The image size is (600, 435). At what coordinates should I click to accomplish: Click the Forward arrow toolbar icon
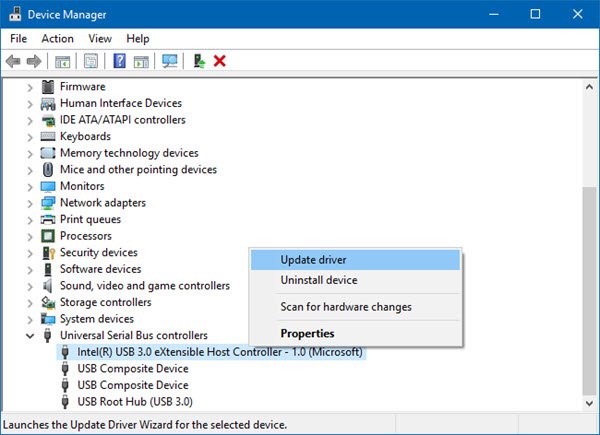pos(34,61)
